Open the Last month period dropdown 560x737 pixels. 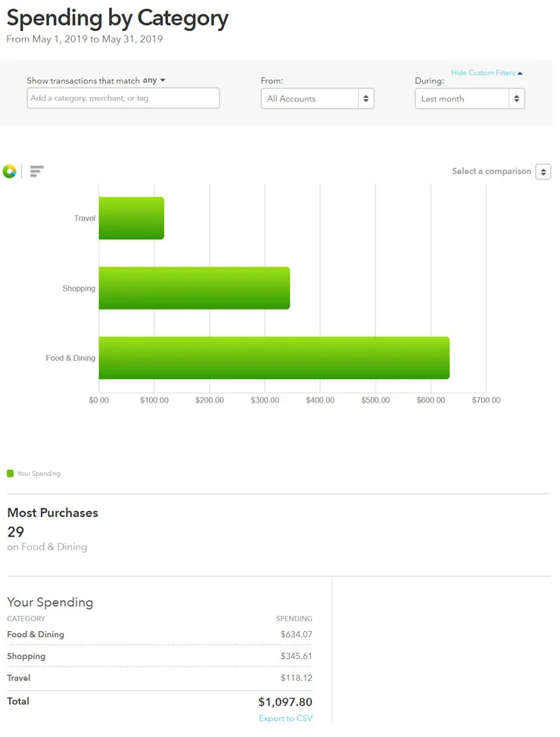pos(470,98)
